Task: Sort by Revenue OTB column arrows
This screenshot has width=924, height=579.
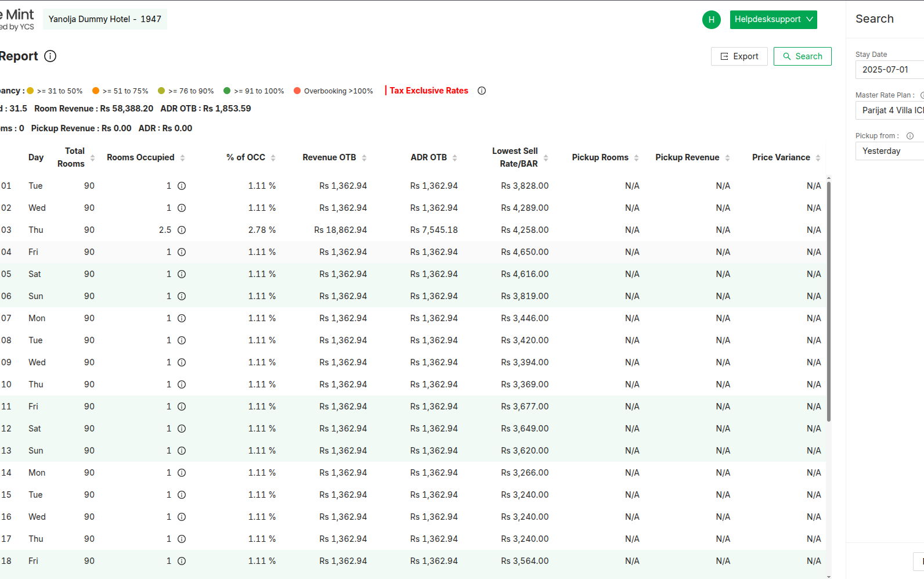Action: pyautogui.click(x=364, y=158)
